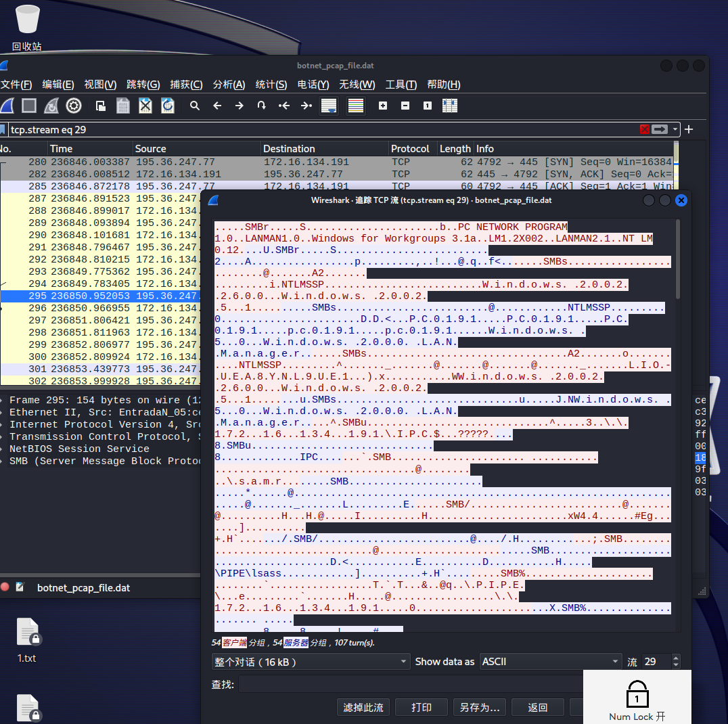Open the 分析(A) menu
The image size is (728, 724).
click(x=229, y=85)
